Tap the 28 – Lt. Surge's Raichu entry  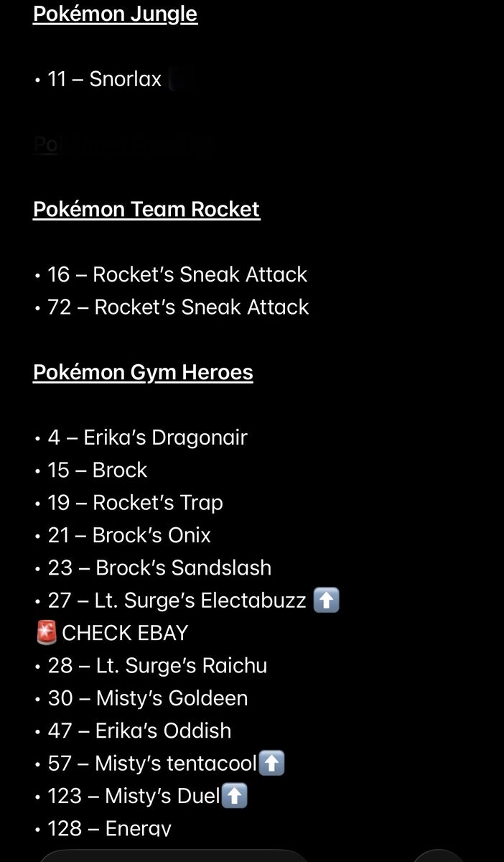tap(157, 666)
